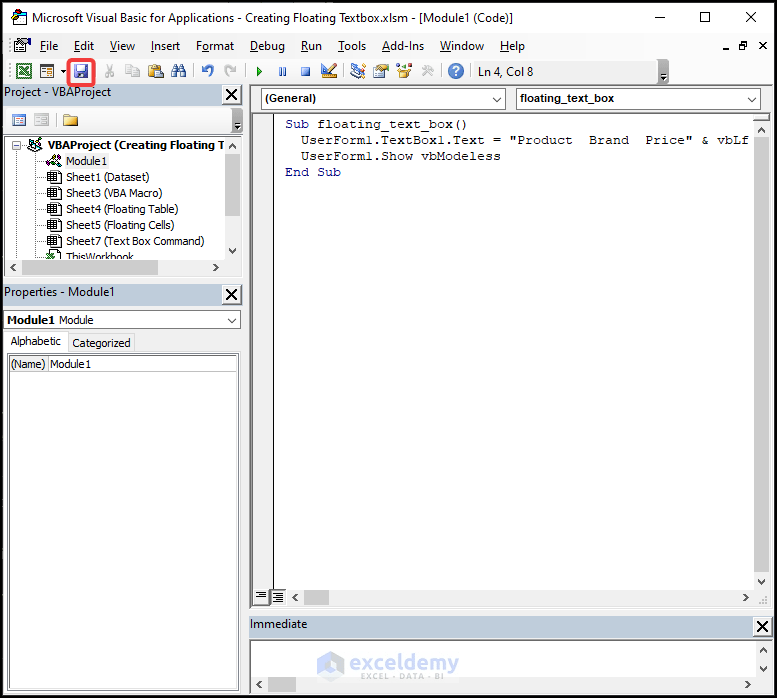
Task: Click inside the Immediate window text area
Action: 502,659
